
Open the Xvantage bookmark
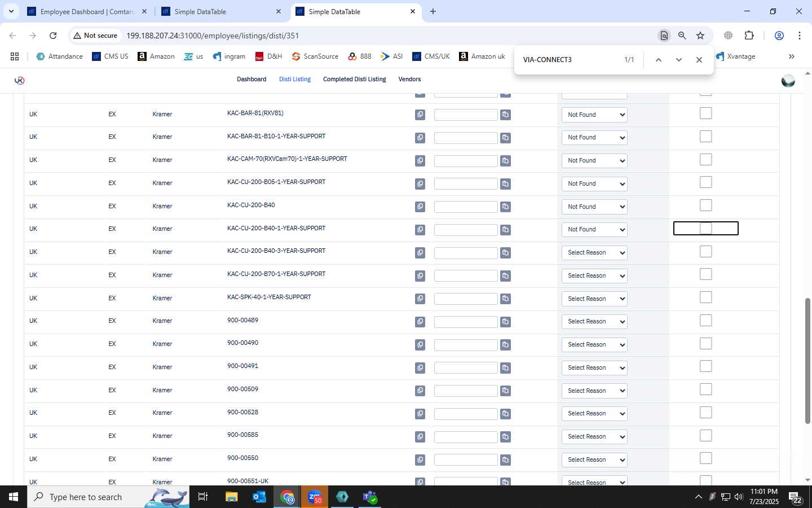pos(735,56)
